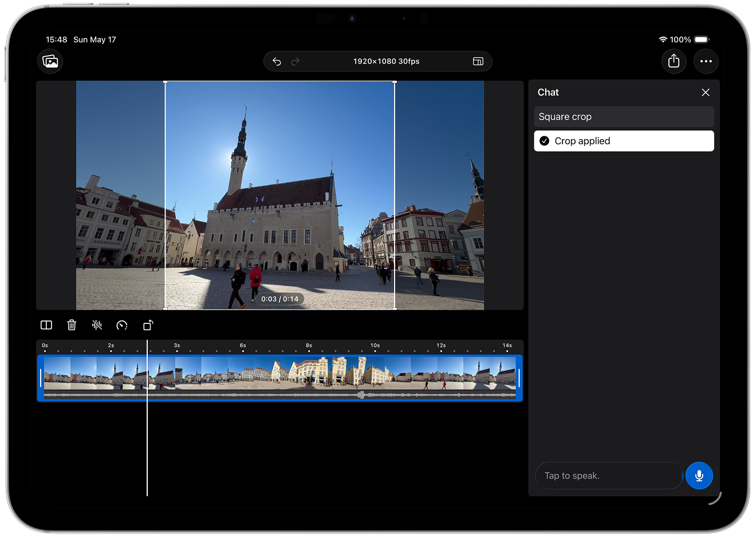Tap the bottom-right crop corner handle
Screen dimensions: 756x538
pos(395,308)
